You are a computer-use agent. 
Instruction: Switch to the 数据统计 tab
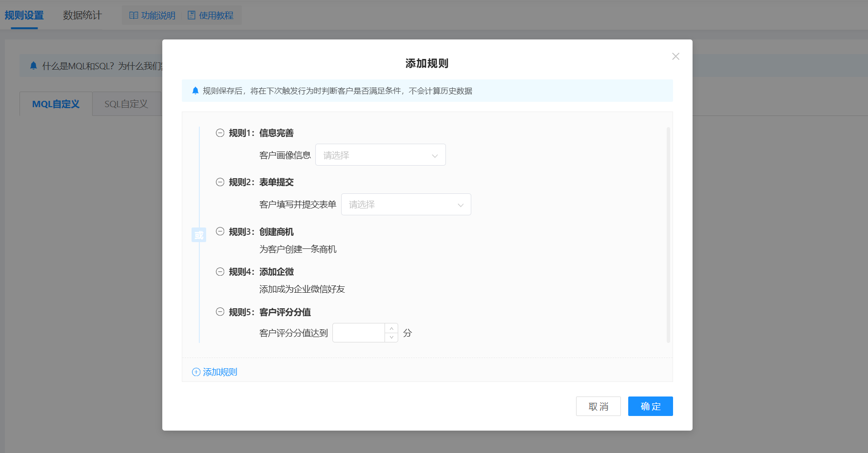tap(82, 15)
